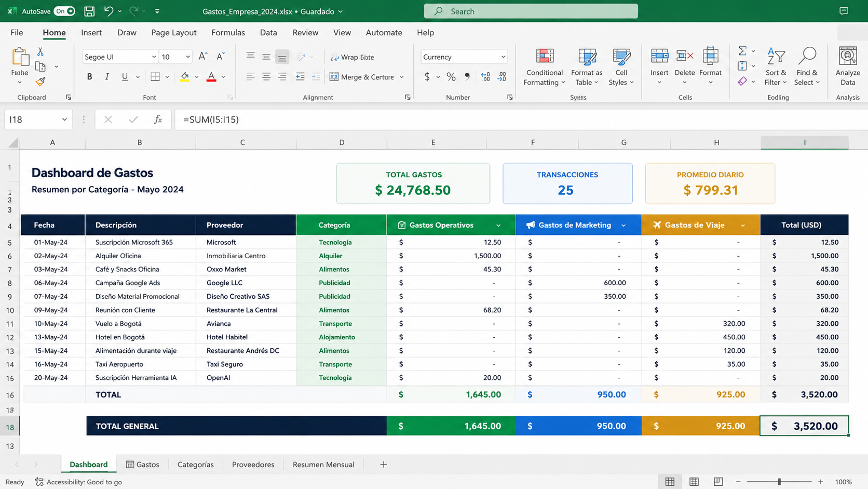Switch to the Categorías sheet tab

pos(195,464)
